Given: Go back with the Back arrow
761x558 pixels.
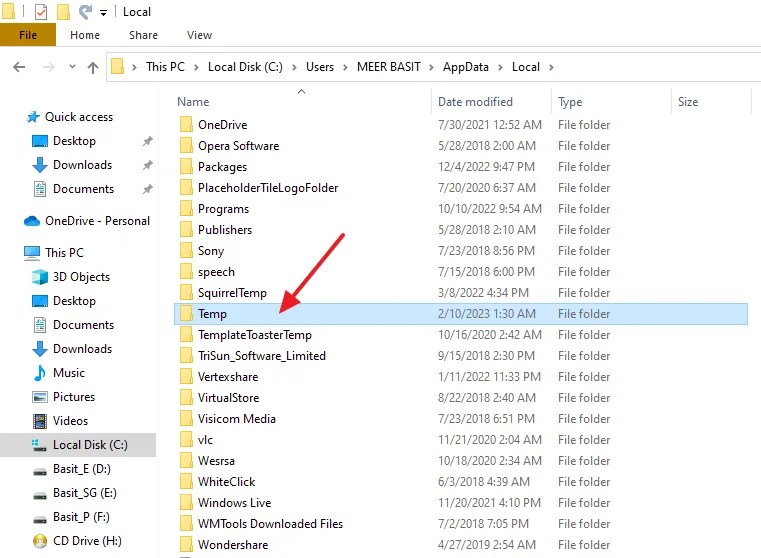Looking at the screenshot, I should (x=19, y=67).
